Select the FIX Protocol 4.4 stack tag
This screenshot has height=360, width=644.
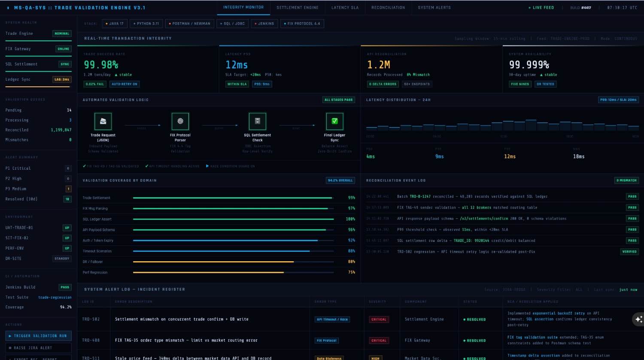(302, 24)
